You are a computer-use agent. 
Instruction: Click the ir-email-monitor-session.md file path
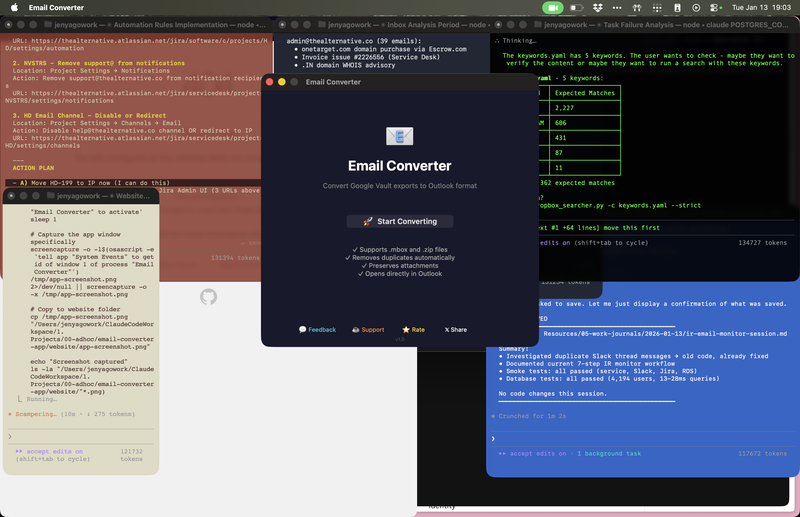pos(665,333)
